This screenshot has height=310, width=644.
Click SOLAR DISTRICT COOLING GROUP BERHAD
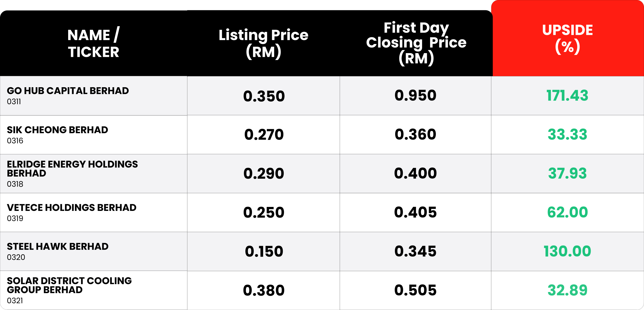pos(69,285)
